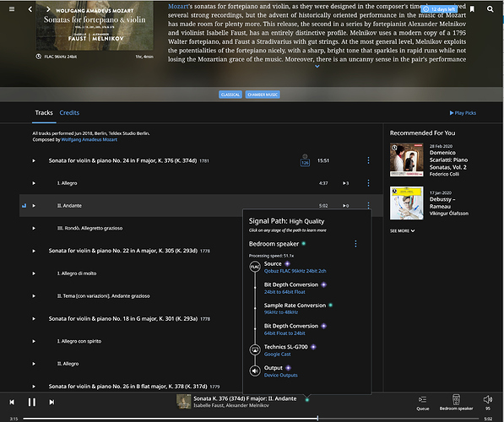Click the Technics SL-G700 device icon
The image size is (504, 422).
(255, 349)
